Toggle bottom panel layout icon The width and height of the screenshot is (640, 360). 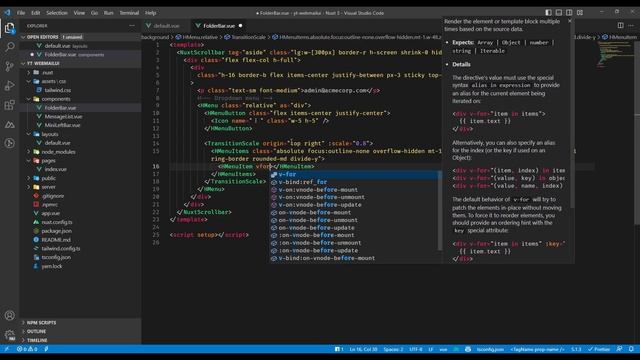[x=559, y=13]
